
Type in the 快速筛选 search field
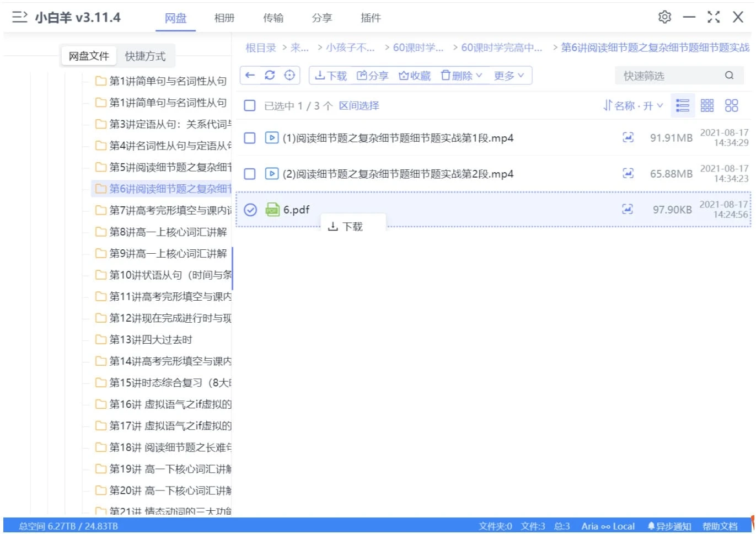pyautogui.click(x=667, y=76)
